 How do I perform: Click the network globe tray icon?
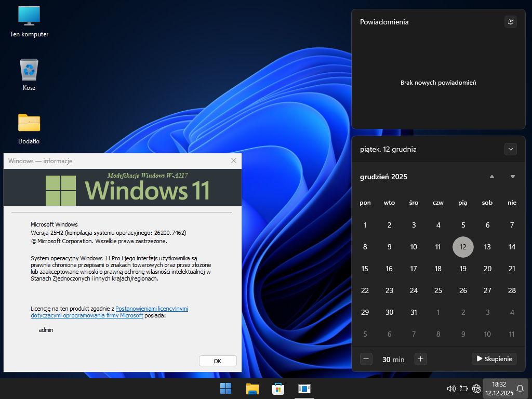tap(476, 389)
